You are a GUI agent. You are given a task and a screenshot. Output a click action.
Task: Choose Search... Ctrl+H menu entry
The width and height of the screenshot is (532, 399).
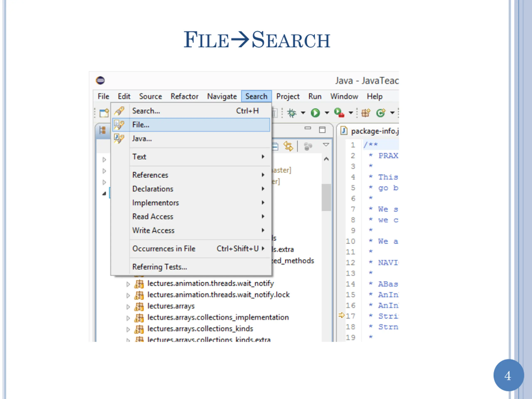pyautogui.click(x=191, y=111)
